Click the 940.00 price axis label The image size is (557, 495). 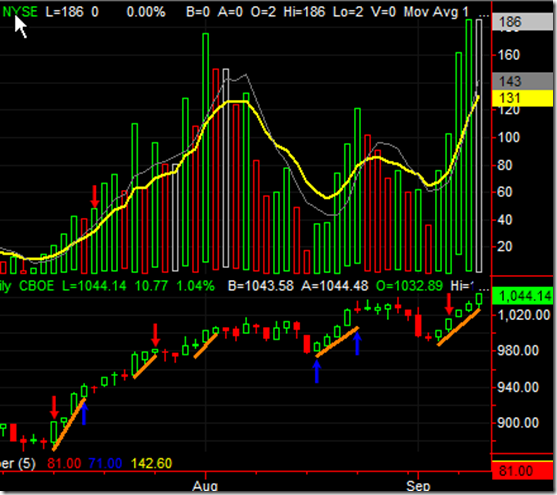(518, 387)
